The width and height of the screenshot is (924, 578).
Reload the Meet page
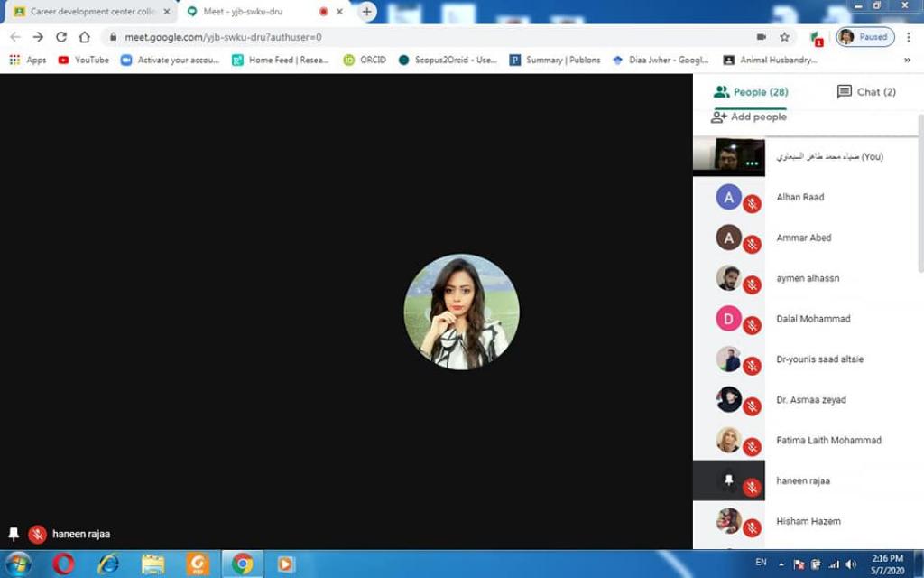pyautogui.click(x=61, y=37)
